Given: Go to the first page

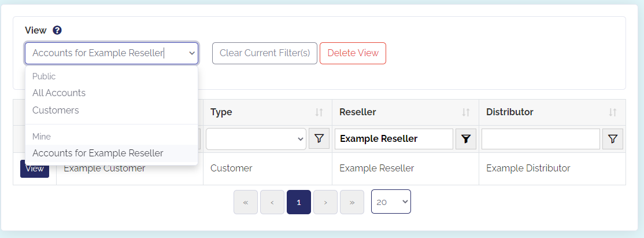Looking at the screenshot, I should click(246, 202).
